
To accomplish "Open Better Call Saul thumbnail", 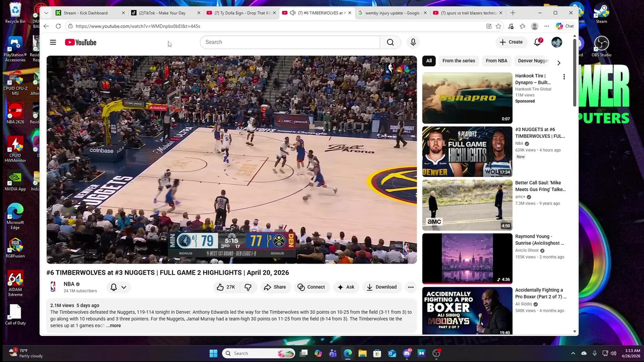I will point(467,205).
